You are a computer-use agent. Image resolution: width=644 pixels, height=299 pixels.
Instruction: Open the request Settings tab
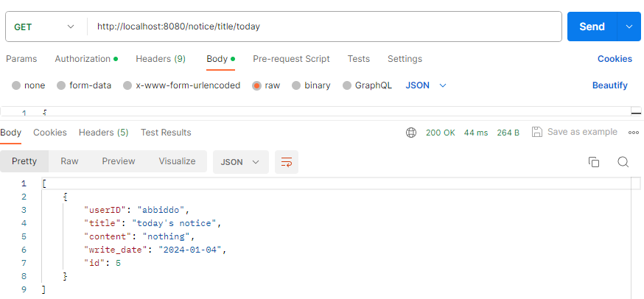click(405, 59)
